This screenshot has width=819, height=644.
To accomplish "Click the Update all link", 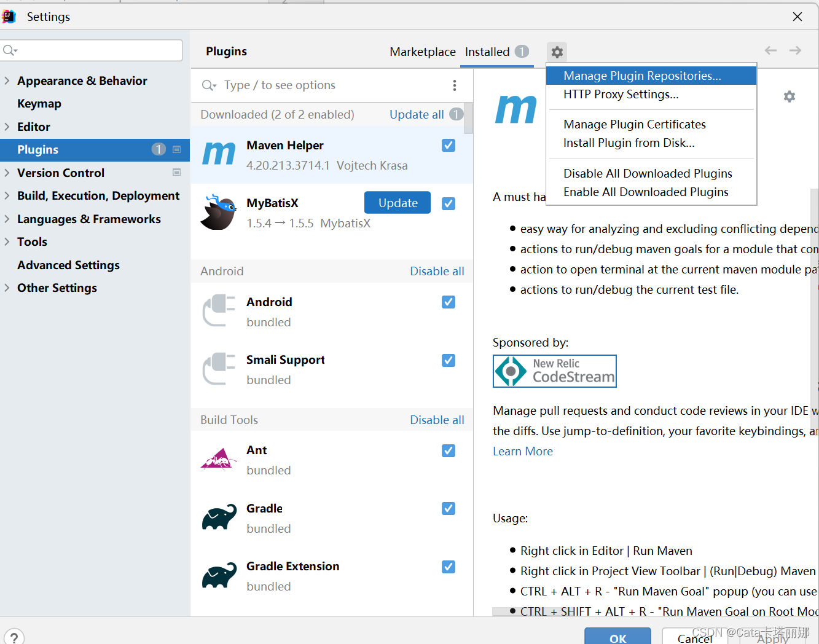I will pyautogui.click(x=417, y=114).
